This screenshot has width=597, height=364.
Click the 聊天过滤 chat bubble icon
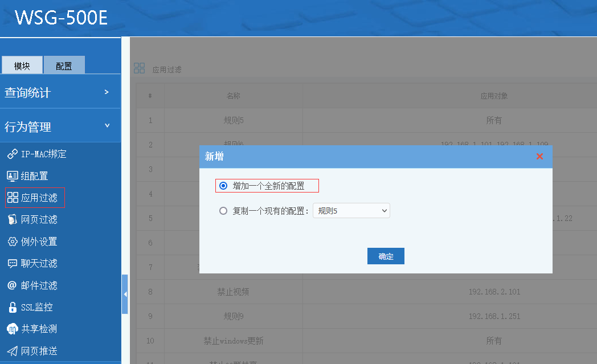click(x=12, y=263)
